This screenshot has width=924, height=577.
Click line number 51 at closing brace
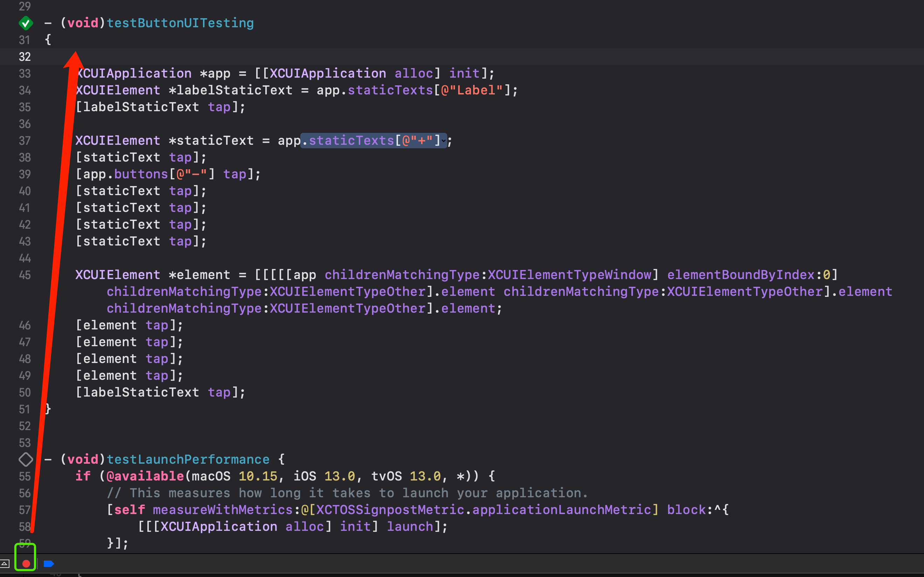coord(25,409)
